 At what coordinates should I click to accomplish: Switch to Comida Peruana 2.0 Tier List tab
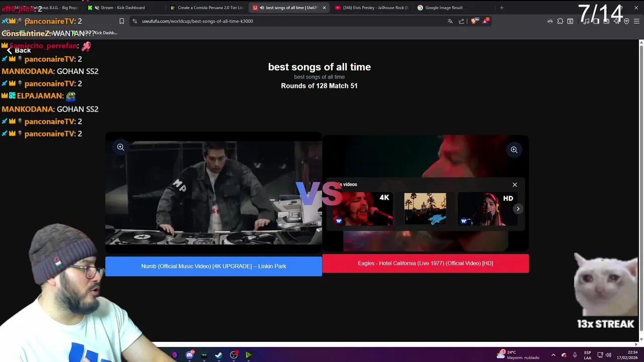(x=207, y=8)
